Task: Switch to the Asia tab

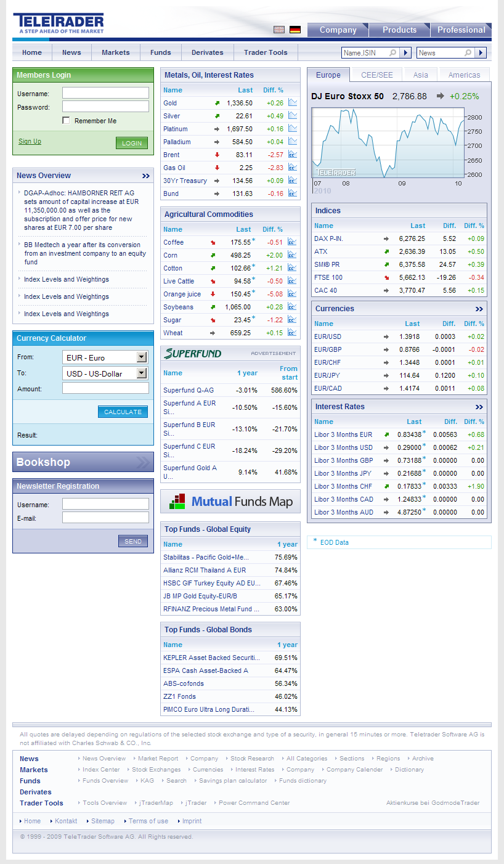Action: coord(421,75)
